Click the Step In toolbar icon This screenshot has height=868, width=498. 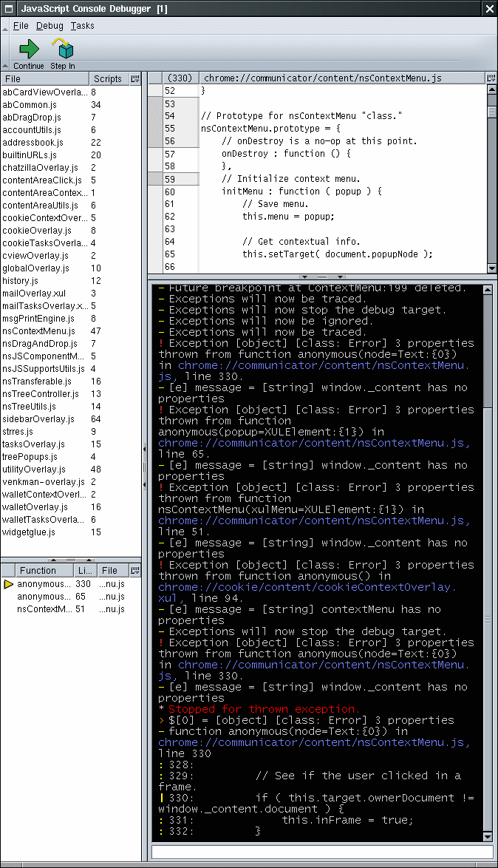click(x=63, y=50)
